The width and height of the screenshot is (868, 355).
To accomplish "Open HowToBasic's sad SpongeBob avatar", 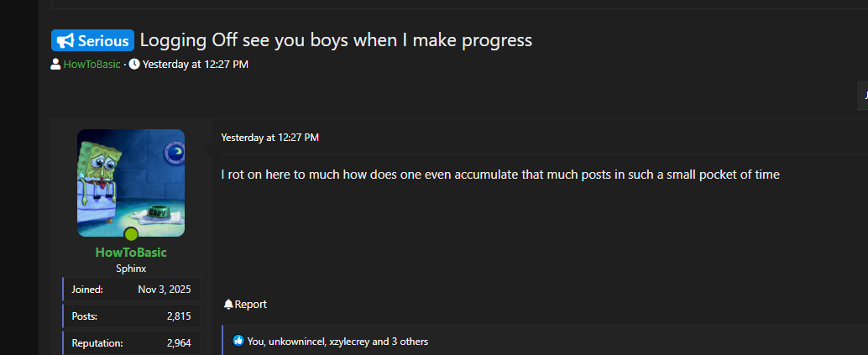I will pyautogui.click(x=131, y=182).
